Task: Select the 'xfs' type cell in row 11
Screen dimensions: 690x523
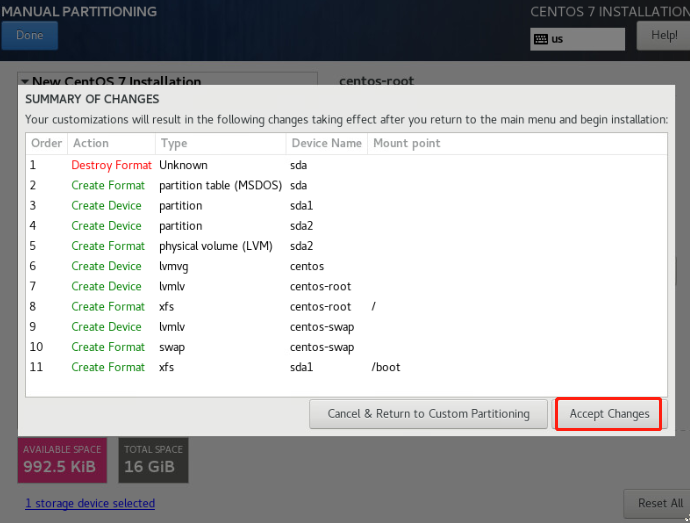Action: (x=166, y=367)
